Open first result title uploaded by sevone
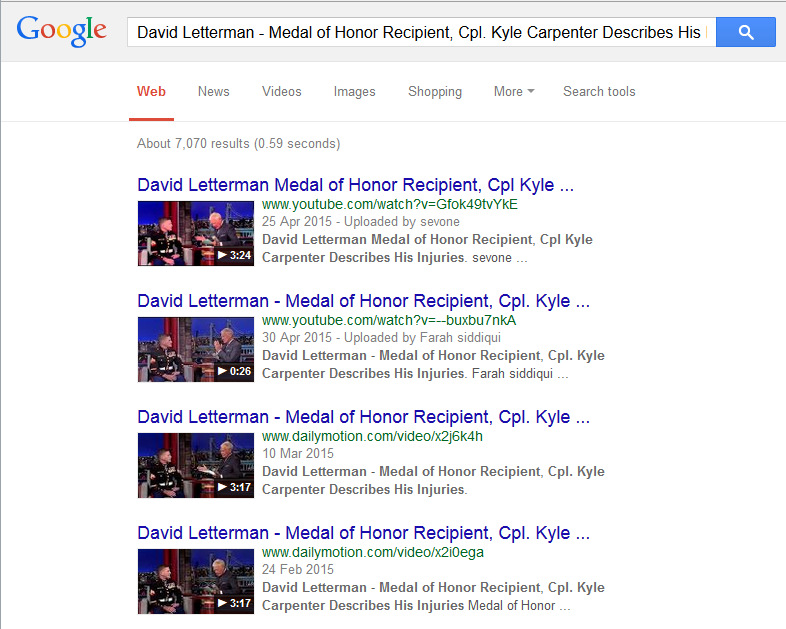Viewport: 786px width, 629px height. (355, 185)
